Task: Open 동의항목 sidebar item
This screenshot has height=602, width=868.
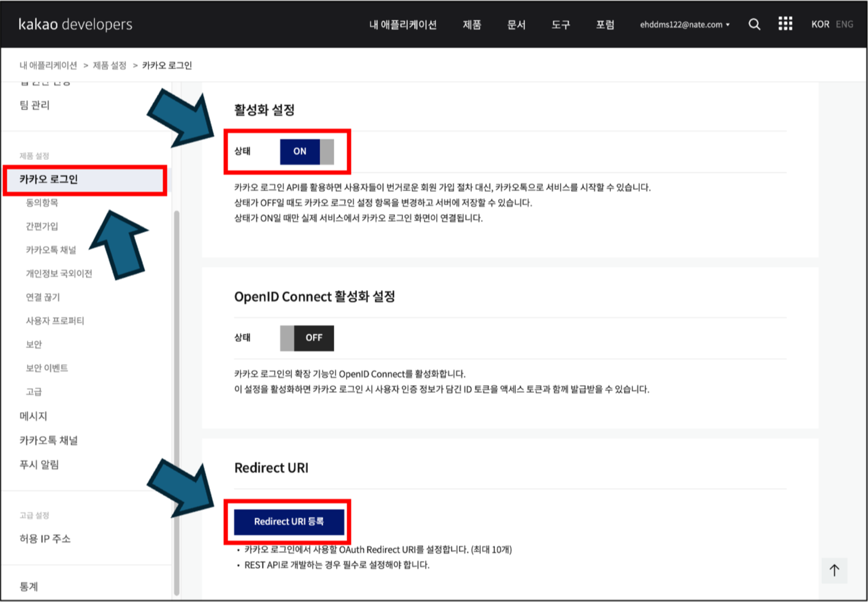Action: coord(42,203)
